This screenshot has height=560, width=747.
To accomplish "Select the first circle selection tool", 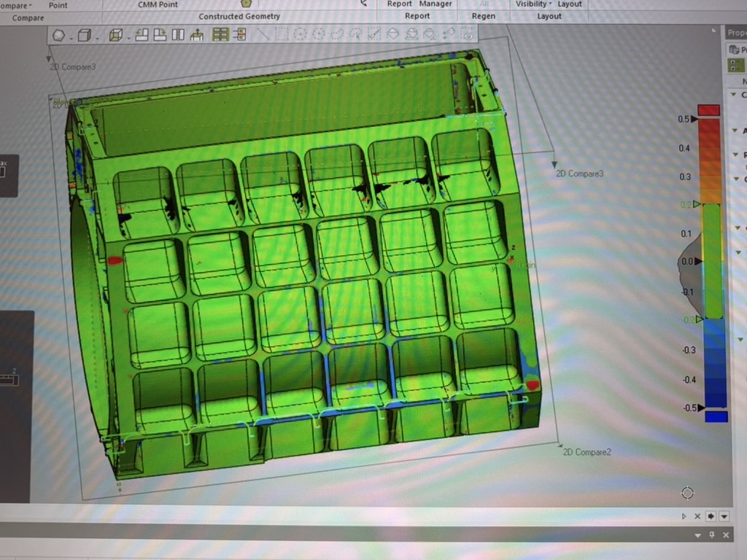I will pos(300,34).
